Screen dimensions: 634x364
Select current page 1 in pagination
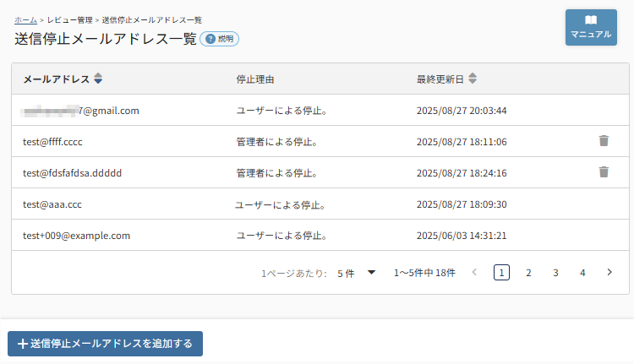501,273
